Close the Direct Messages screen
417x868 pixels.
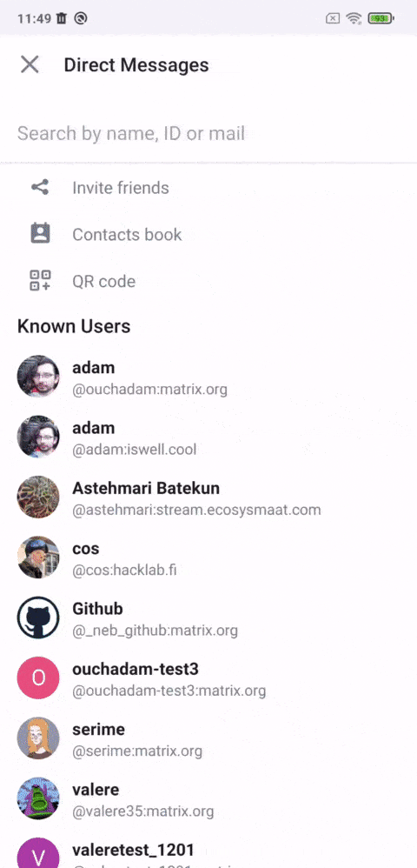coord(30,64)
